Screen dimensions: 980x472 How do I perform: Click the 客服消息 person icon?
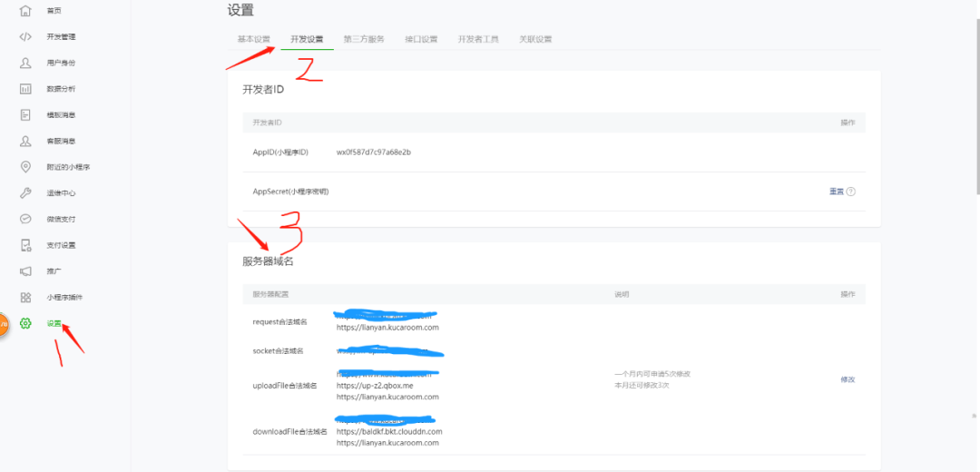[25, 141]
